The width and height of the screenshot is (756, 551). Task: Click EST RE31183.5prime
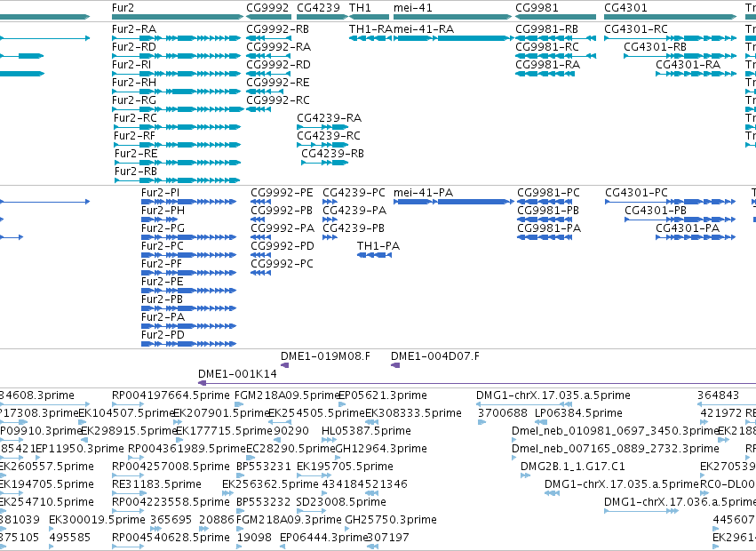click(x=130, y=493)
